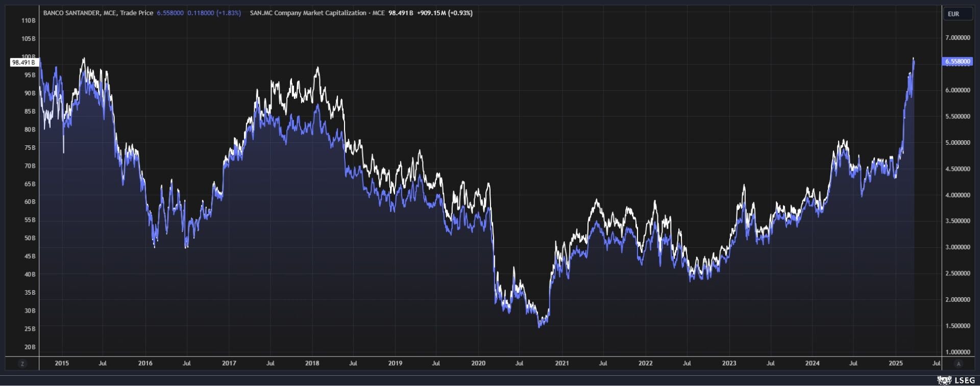The image size is (980, 386).
Task: Click the 4.500000 label on the price axis
Action: coord(958,169)
